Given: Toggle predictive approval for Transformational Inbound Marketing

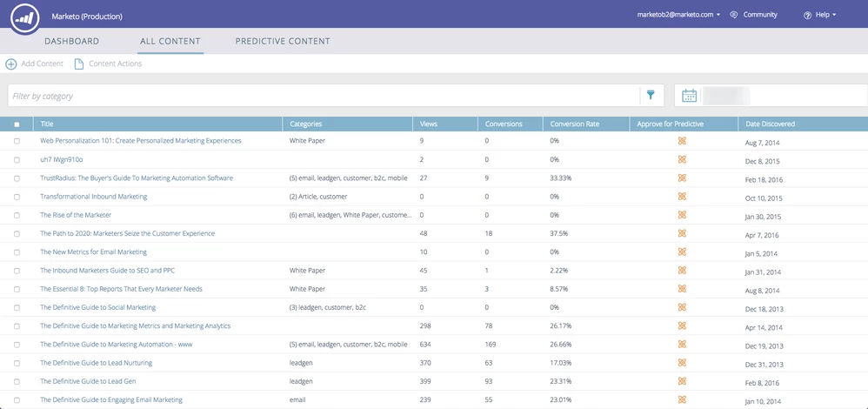Looking at the screenshot, I should point(682,196).
